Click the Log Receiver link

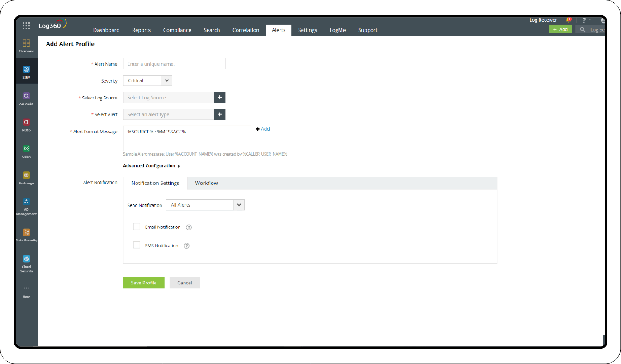click(543, 20)
